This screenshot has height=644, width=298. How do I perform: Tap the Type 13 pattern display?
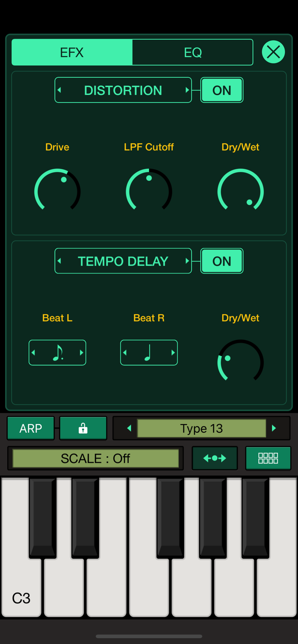[201, 428]
